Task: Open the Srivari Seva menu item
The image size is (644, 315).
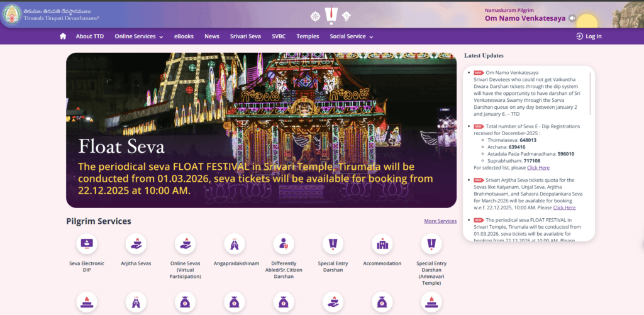Action: click(246, 36)
